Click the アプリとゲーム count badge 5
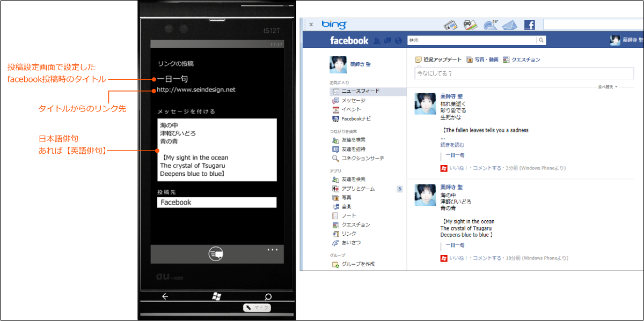Screen dimensions: 644x321 [399, 189]
